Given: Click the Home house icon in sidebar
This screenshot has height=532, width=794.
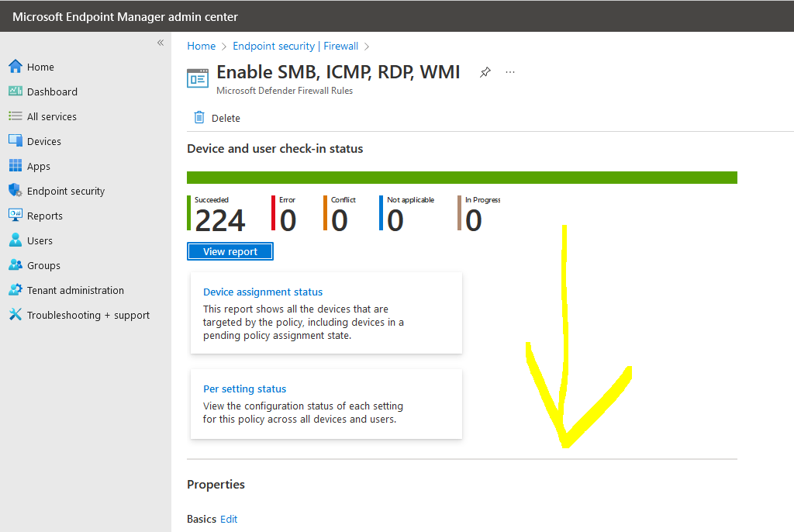Looking at the screenshot, I should [16, 67].
